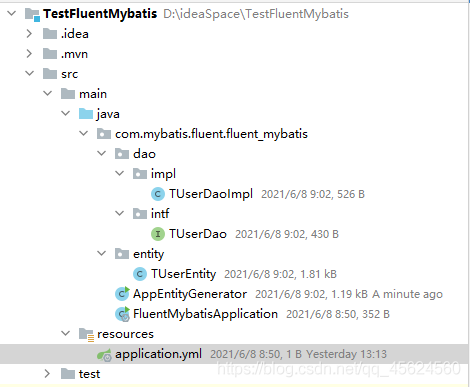Collapse the com.mybatis.fluent.fluent_mybatis package
Screen dimensions: 470x387
pyautogui.click(x=84, y=133)
